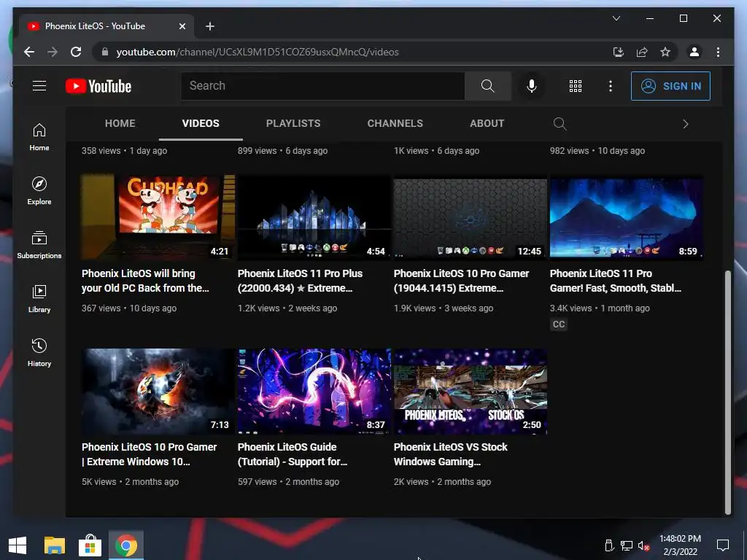
Task: Open Explore in sidebar
Action: pyautogui.click(x=39, y=191)
